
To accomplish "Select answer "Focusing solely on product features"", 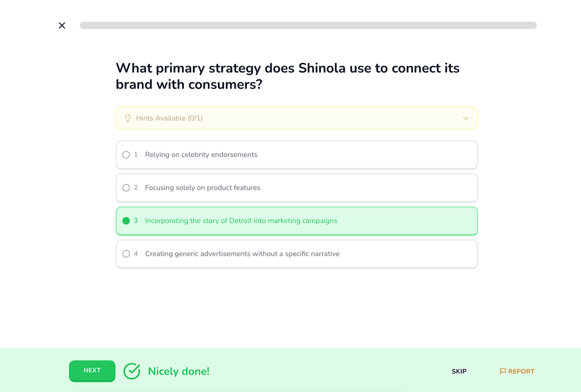I will click(202, 188).
